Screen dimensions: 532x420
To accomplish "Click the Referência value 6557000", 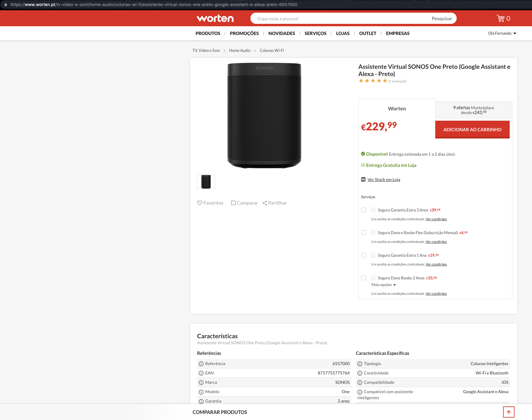I will tap(341, 364).
